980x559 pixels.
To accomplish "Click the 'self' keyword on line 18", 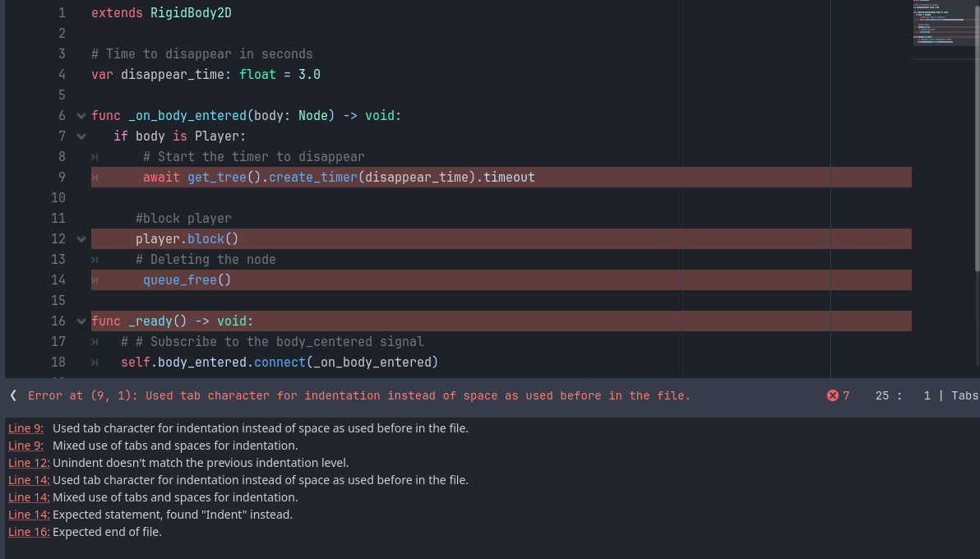I will tap(136, 363).
